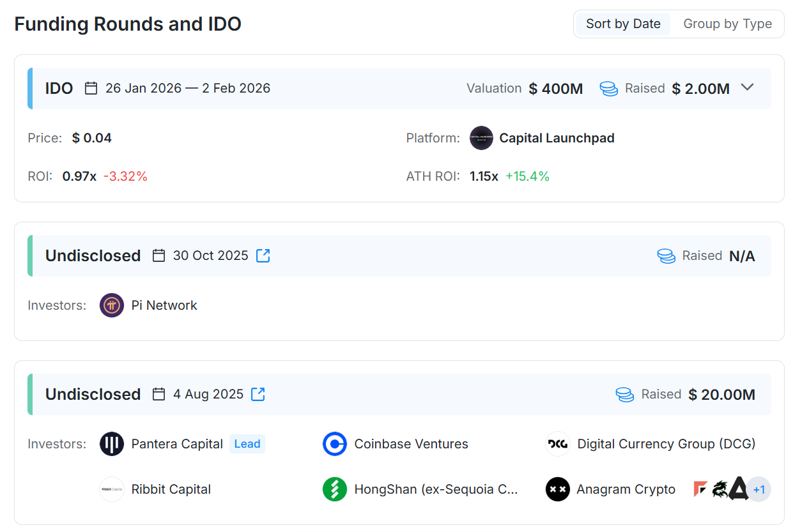Open external link for 4 Aug 2025 round
Screen dimensions: 793x532
258,394
